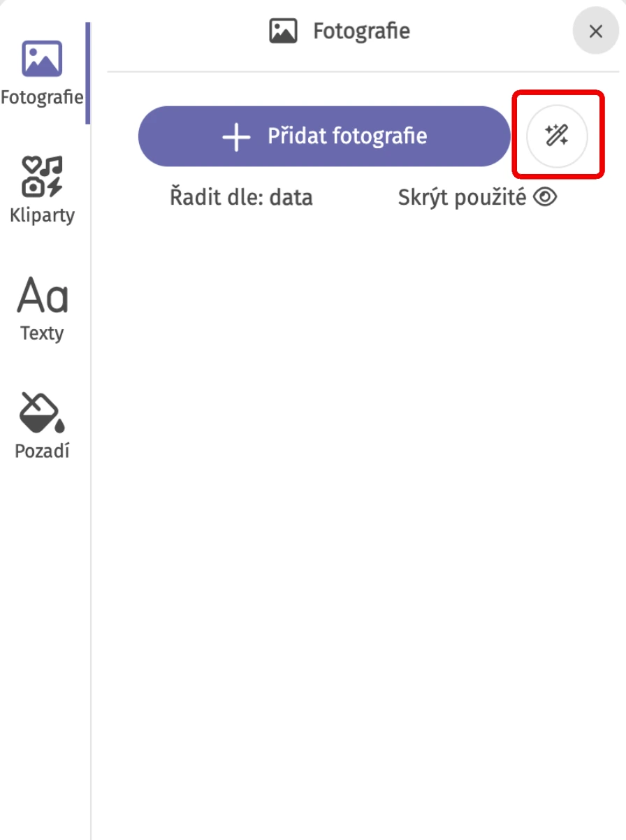626x840 pixels.
Task: Open the "Řadit dle: data" sorting option
Action: 241,198
